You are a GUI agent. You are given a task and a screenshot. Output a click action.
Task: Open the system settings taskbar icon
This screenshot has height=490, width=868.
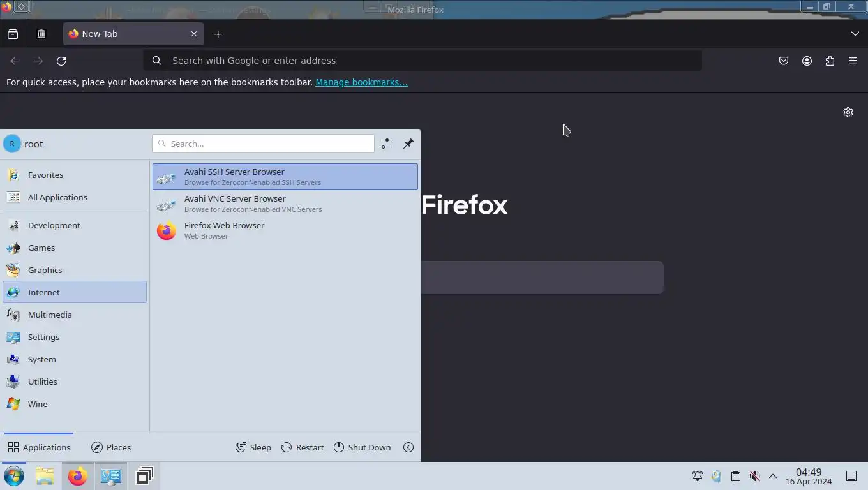(x=111, y=476)
